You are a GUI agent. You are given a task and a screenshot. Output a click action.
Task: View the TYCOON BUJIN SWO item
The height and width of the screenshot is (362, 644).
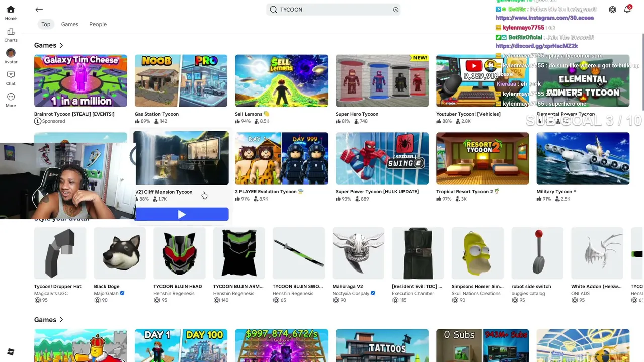pos(299,253)
